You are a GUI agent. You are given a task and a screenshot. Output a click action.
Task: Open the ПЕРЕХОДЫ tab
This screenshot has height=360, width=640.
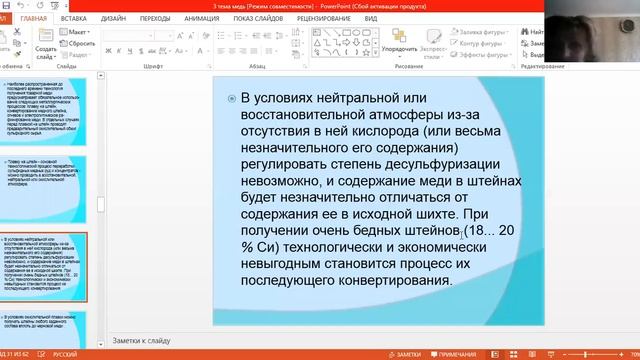pos(155,18)
